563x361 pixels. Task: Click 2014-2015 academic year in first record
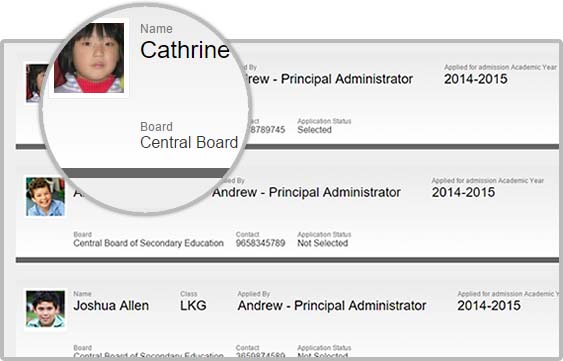pyautogui.click(x=475, y=79)
